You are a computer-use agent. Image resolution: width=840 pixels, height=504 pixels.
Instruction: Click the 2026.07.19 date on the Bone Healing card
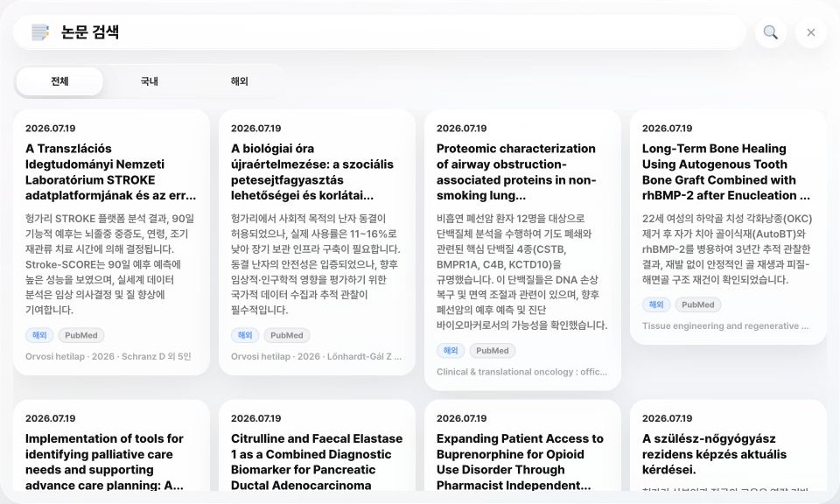click(667, 129)
